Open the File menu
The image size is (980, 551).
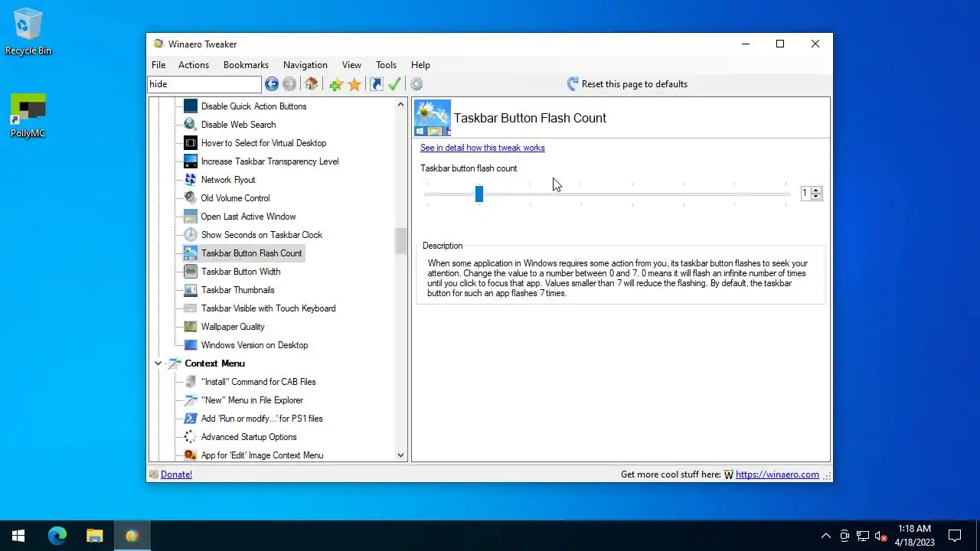(x=158, y=65)
